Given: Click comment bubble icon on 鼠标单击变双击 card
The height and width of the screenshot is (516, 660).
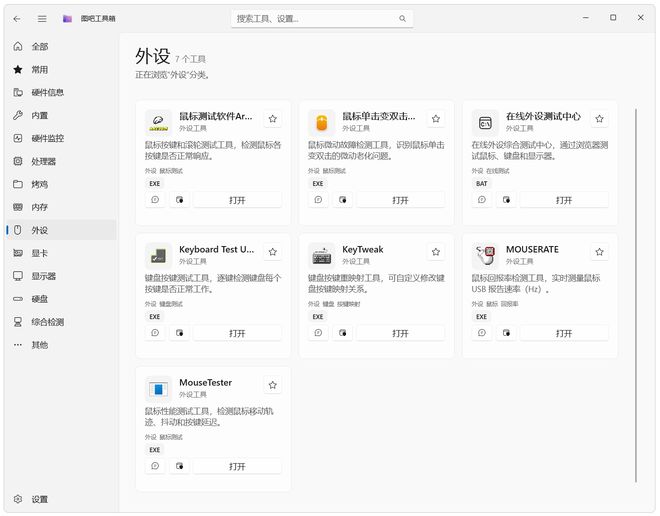Looking at the screenshot, I should tap(318, 200).
